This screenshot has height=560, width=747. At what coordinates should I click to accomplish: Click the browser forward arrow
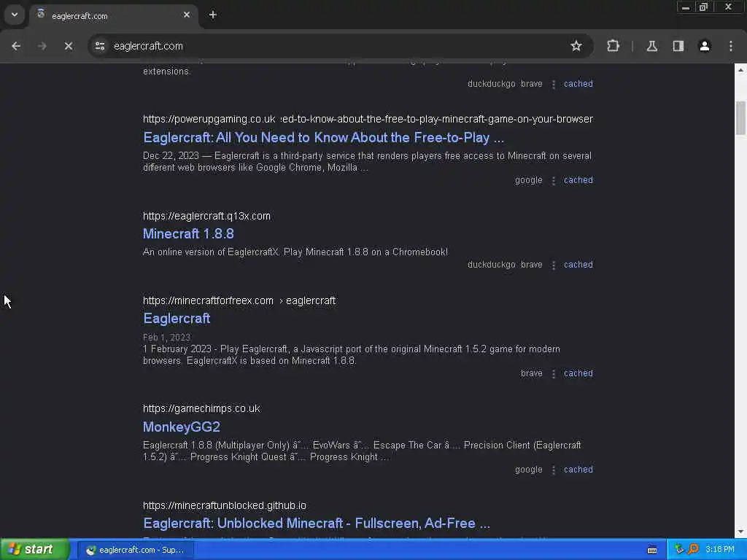(42, 46)
